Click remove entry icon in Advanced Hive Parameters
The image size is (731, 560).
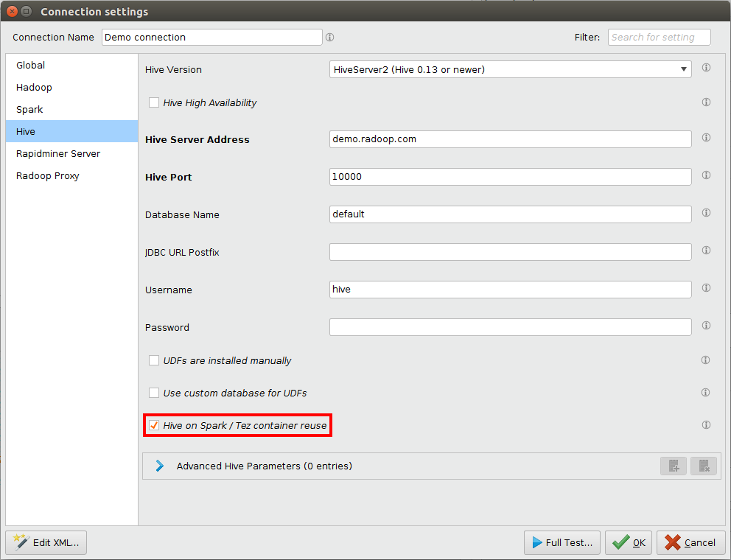(x=704, y=466)
